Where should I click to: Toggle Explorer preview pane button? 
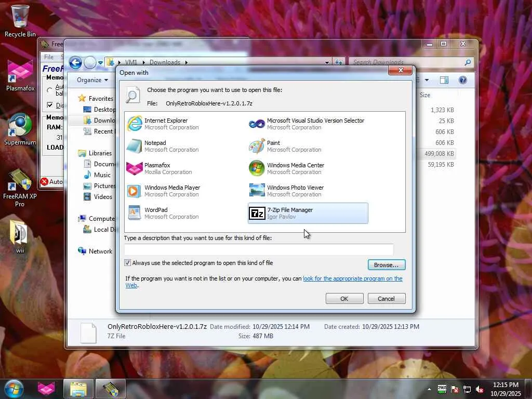point(444,80)
